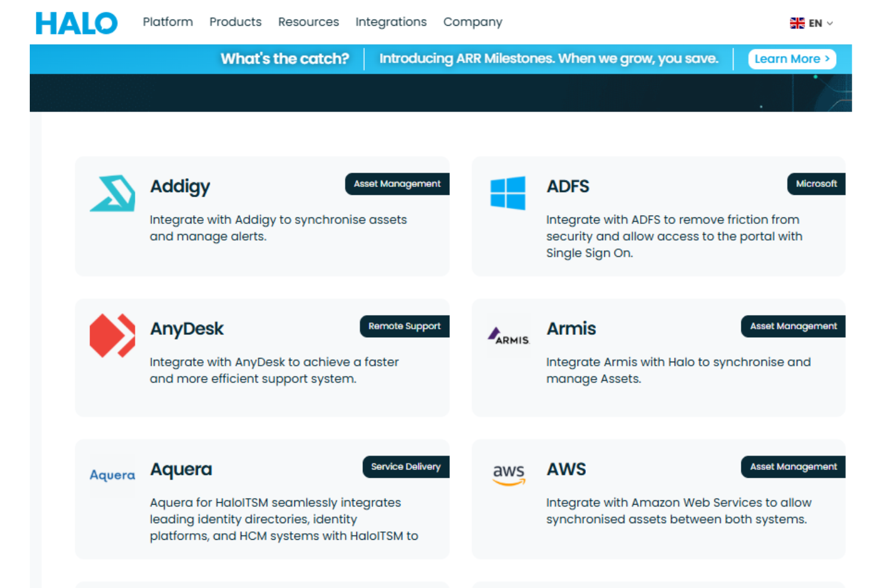Open the Aquera integration title
This screenshot has width=882, height=588.
click(181, 469)
